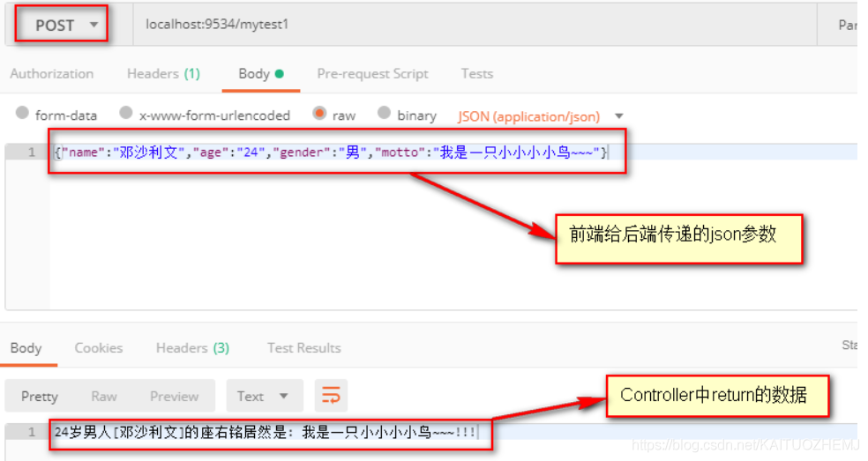Viewport: 868px width, 461px height.
Task: Pick the binary body option
Action: [x=385, y=113]
